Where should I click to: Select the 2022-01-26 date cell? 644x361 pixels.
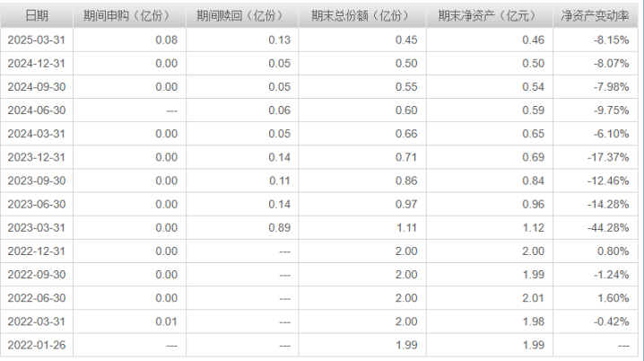click(x=37, y=345)
